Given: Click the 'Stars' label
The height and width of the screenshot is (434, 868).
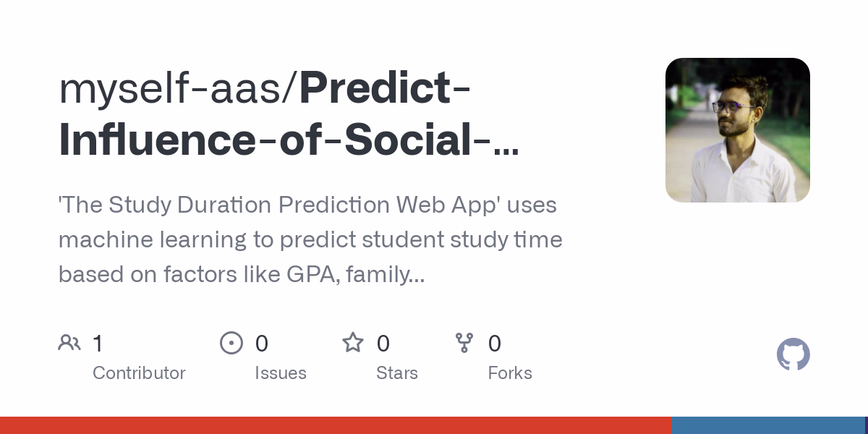Looking at the screenshot, I should (x=396, y=373).
